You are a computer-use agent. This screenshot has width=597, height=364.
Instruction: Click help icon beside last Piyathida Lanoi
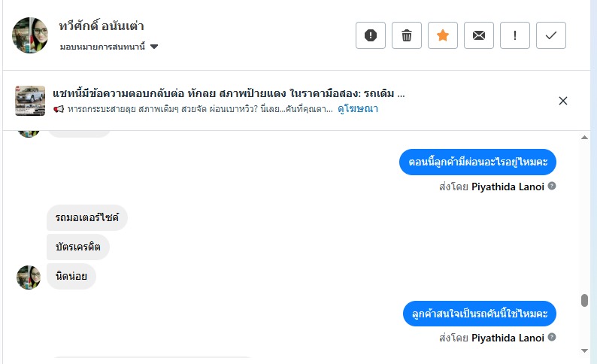click(x=552, y=338)
